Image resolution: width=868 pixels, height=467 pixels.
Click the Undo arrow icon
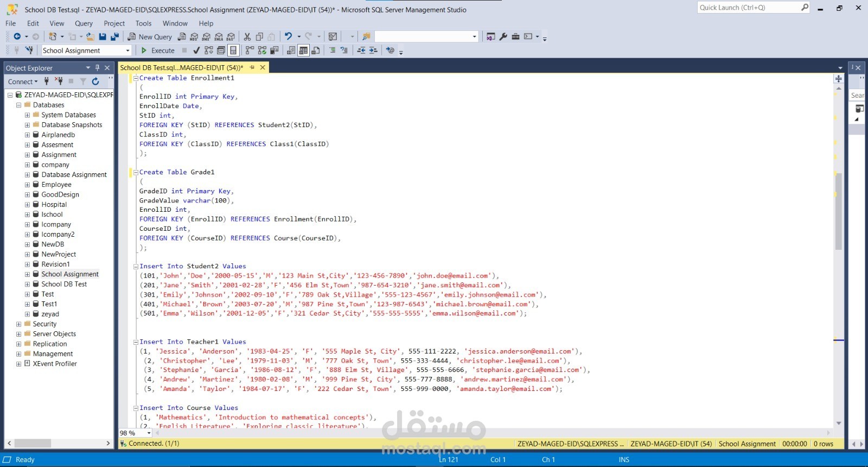point(288,36)
